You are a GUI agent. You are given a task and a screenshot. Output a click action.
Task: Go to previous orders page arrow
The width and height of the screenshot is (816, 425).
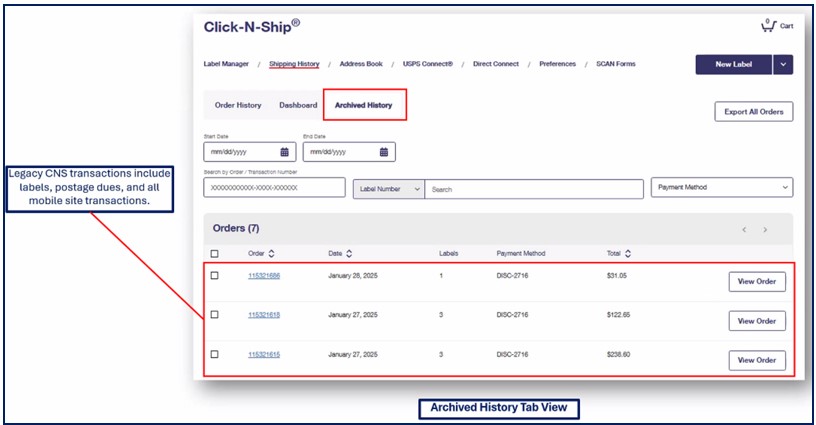pos(744,229)
